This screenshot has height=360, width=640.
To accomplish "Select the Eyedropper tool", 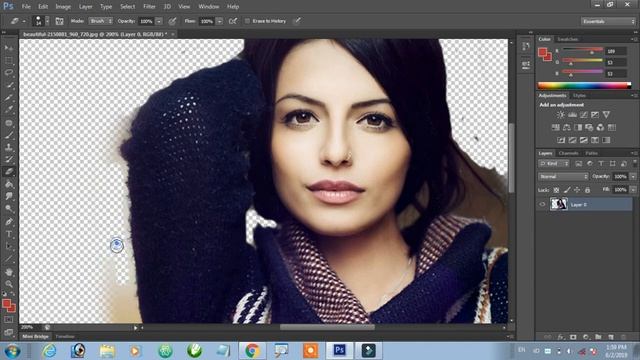I will (9, 110).
